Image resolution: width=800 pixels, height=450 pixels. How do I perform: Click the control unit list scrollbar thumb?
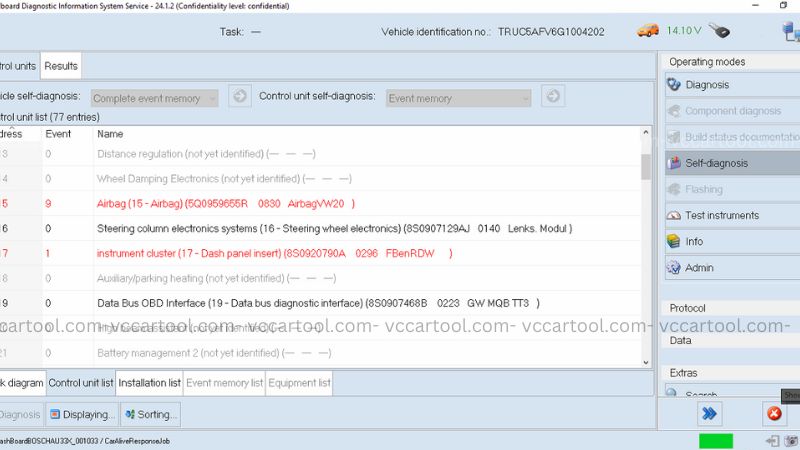point(646,167)
